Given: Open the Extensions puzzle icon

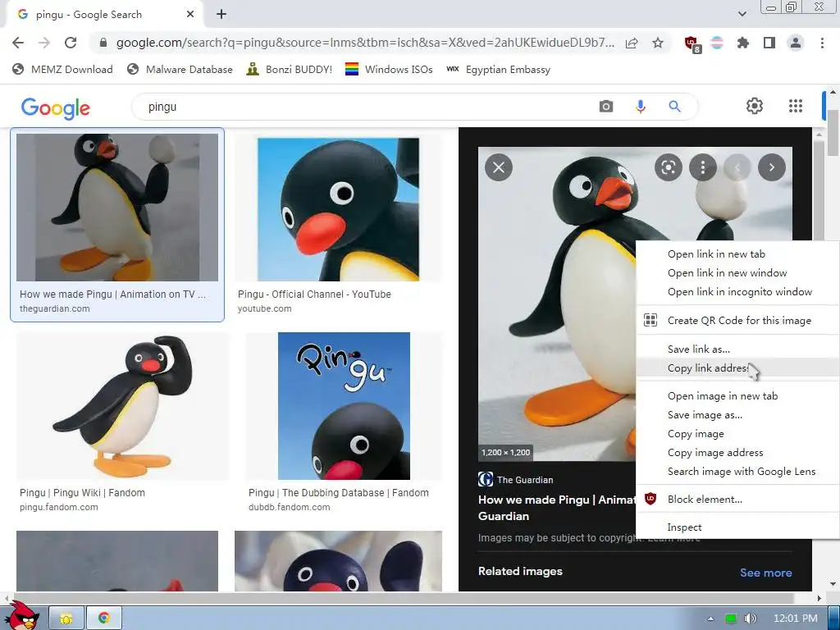Looking at the screenshot, I should (x=743, y=43).
